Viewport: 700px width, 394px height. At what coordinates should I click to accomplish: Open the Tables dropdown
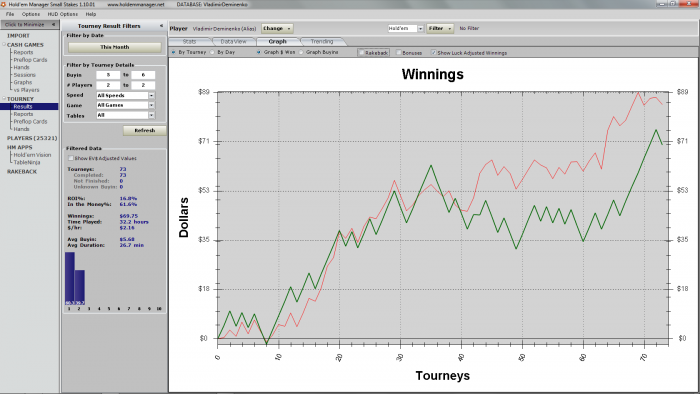[152, 115]
